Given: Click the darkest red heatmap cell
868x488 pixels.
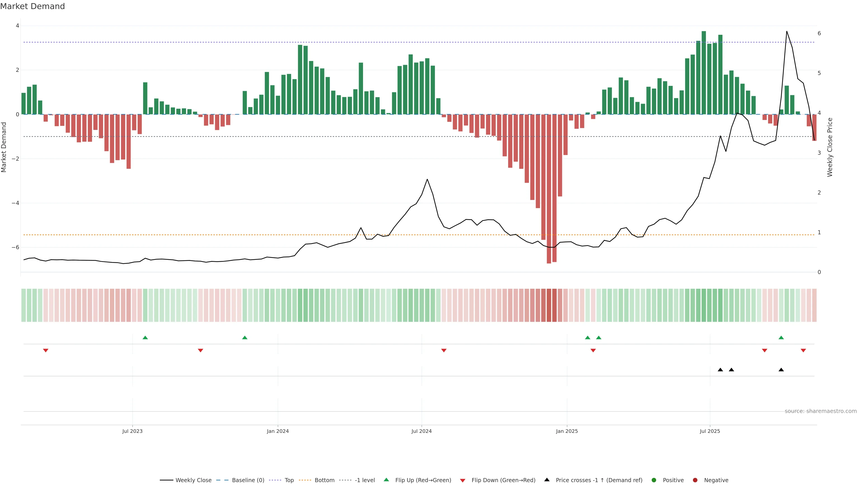Looking at the screenshot, I should point(549,305).
